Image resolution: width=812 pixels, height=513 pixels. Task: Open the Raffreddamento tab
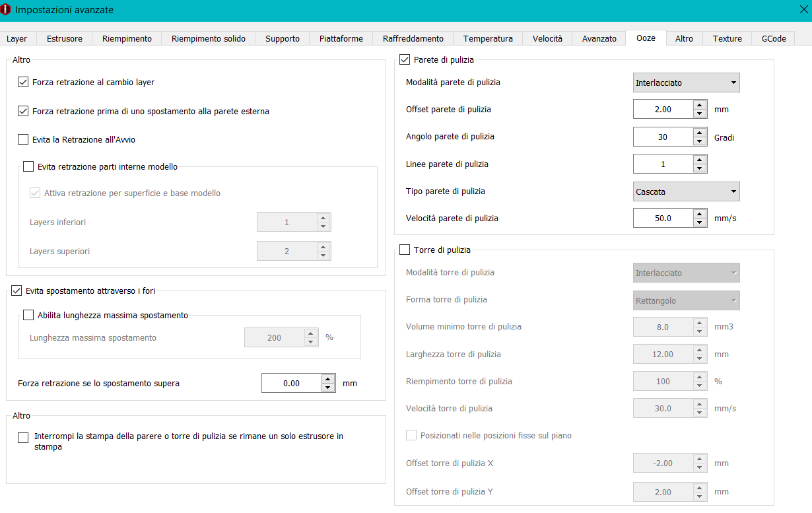click(x=413, y=39)
